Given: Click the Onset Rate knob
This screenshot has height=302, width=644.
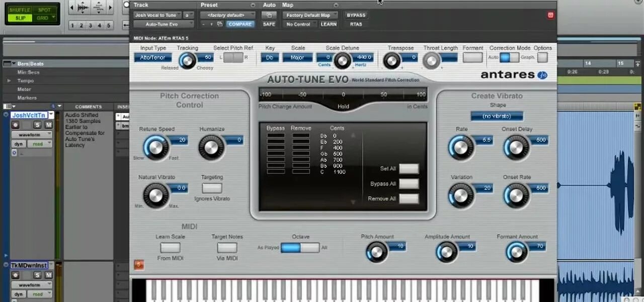Looking at the screenshot, I should [x=517, y=195].
